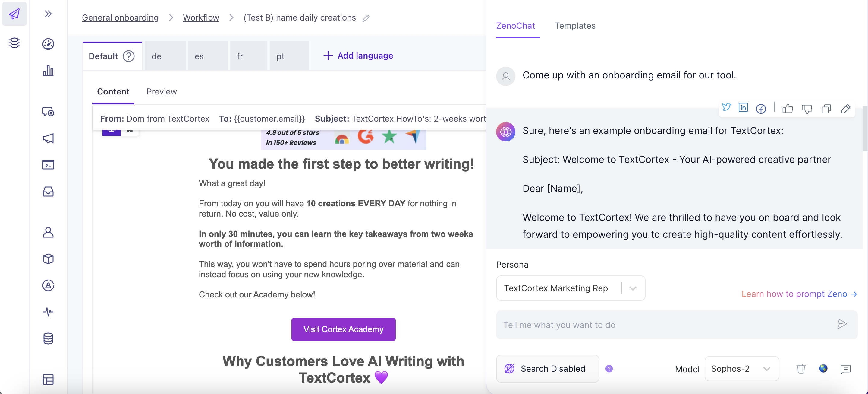Delete chat with trash icon
Screen dimensions: 868x394
pos(801,369)
